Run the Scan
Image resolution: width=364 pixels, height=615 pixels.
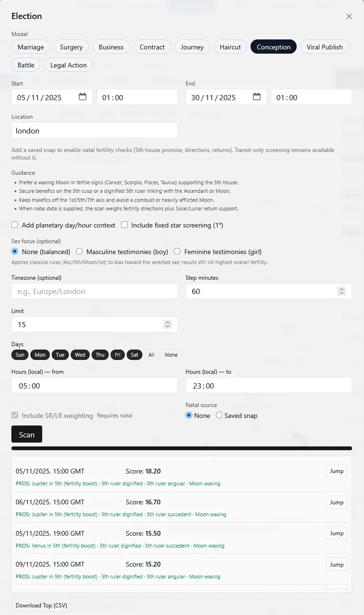(x=27, y=435)
